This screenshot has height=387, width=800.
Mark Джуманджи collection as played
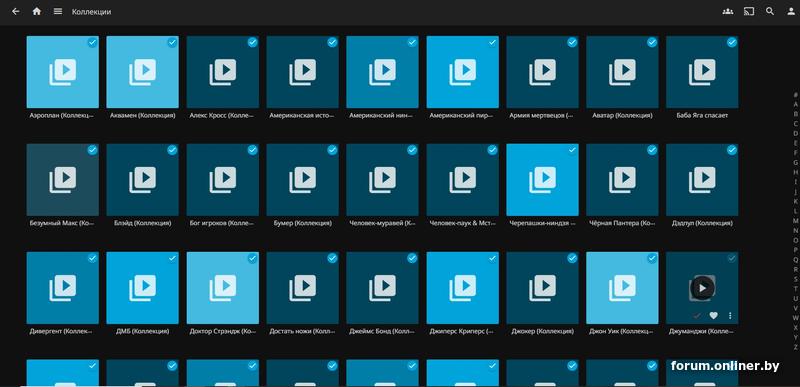(x=696, y=316)
